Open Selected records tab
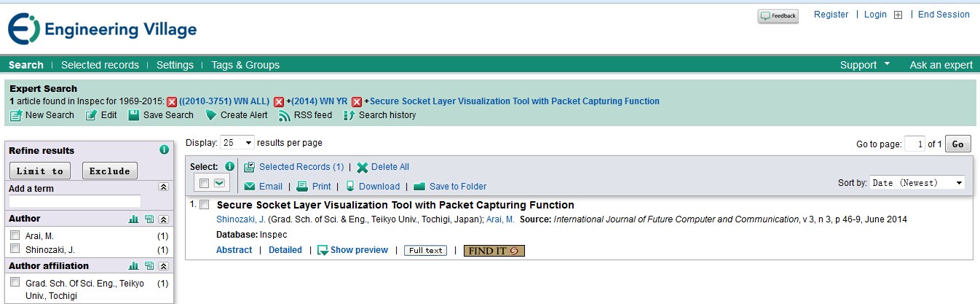The height and width of the screenshot is (304, 980). (x=100, y=65)
